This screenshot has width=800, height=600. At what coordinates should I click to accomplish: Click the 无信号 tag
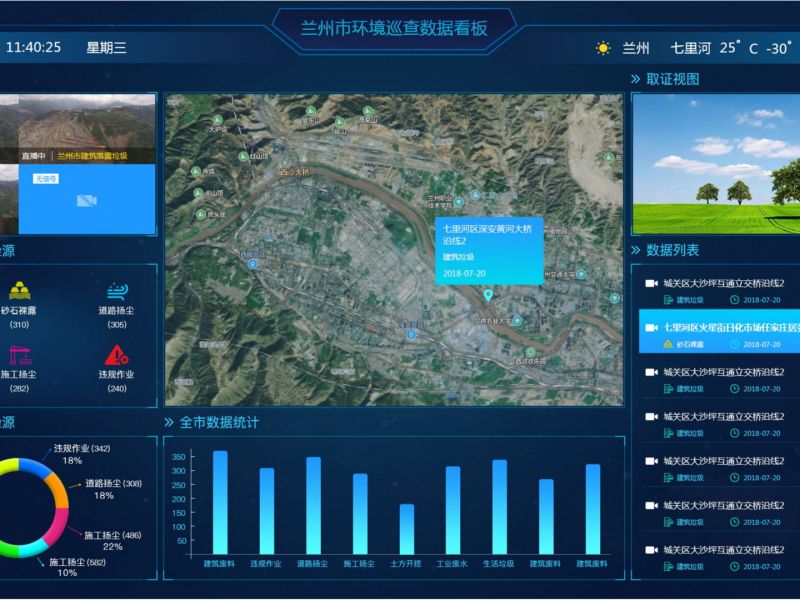(46, 178)
